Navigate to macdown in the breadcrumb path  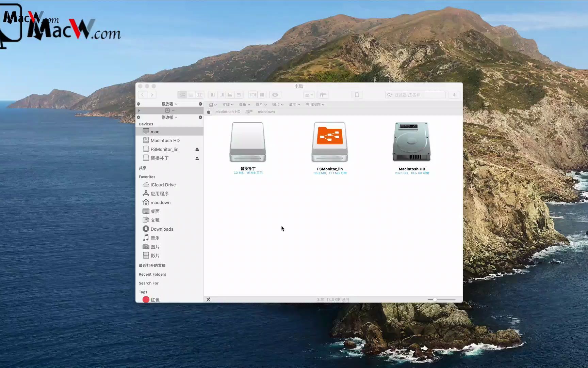click(x=266, y=112)
